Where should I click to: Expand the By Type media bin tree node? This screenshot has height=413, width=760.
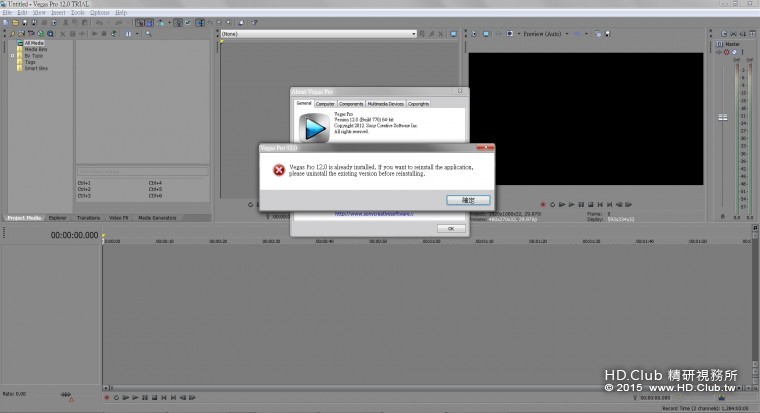(13, 56)
